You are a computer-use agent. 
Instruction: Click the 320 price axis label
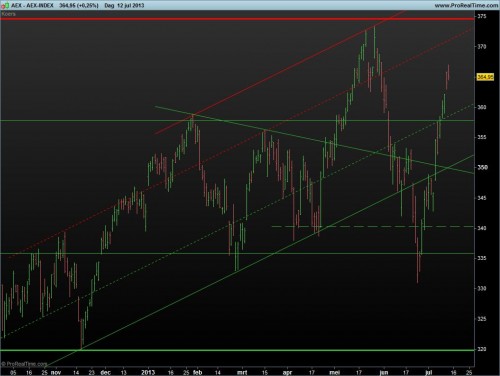(482, 349)
